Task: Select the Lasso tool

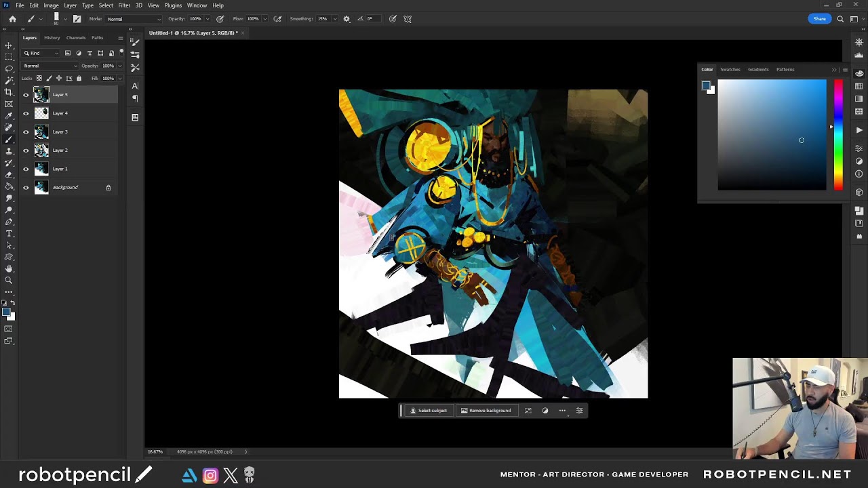Action: [x=9, y=68]
